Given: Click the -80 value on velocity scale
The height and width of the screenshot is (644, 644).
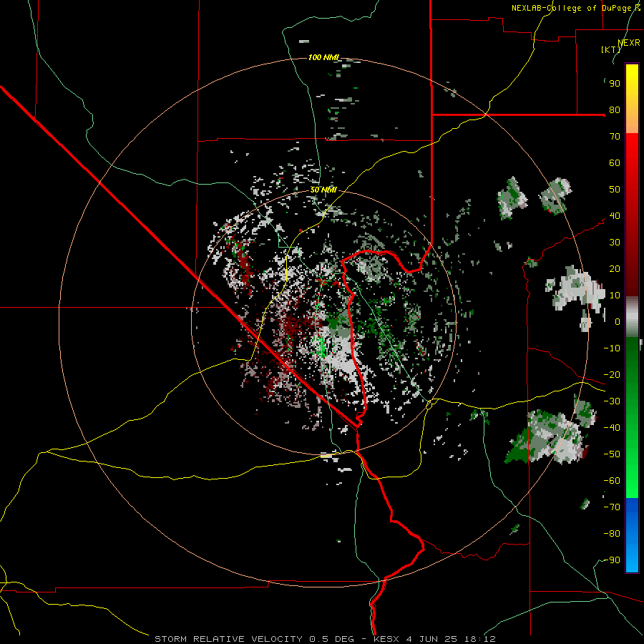Looking at the screenshot, I should pos(612,534).
